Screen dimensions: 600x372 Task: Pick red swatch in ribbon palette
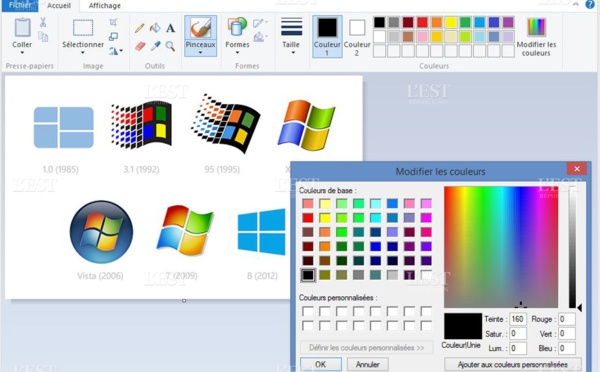[x=422, y=22]
